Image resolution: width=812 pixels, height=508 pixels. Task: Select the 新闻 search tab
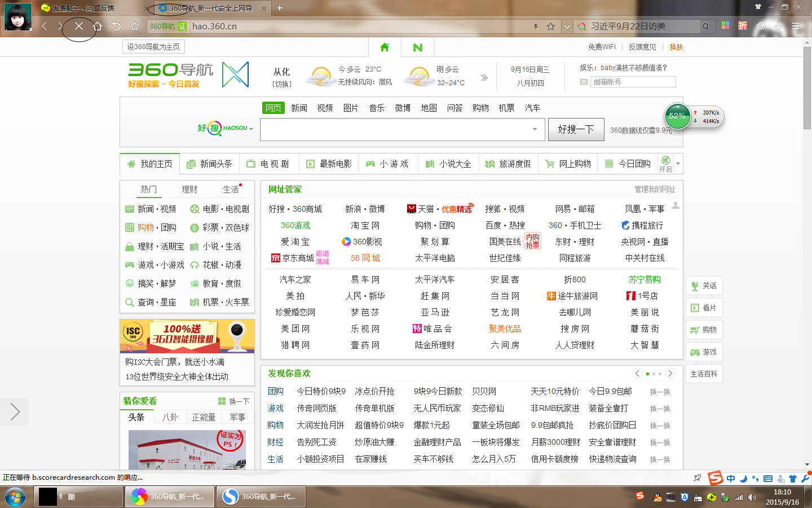click(299, 108)
